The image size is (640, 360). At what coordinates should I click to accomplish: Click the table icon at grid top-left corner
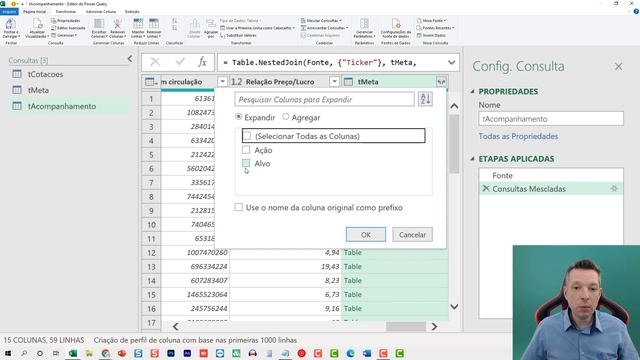coord(151,82)
